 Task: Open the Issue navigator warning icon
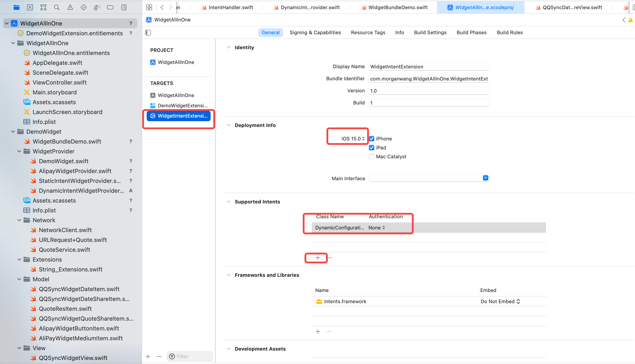[x=70, y=8]
